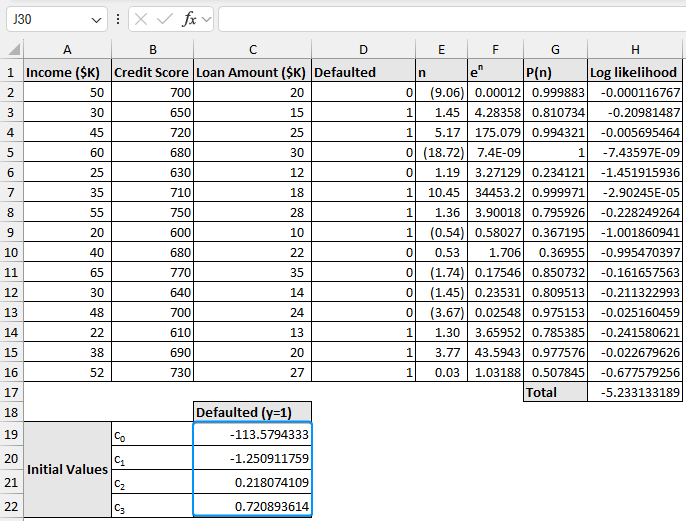The width and height of the screenshot is (686, 521).
Task: Click the Total label cell
Action: [x=555, y=392]
